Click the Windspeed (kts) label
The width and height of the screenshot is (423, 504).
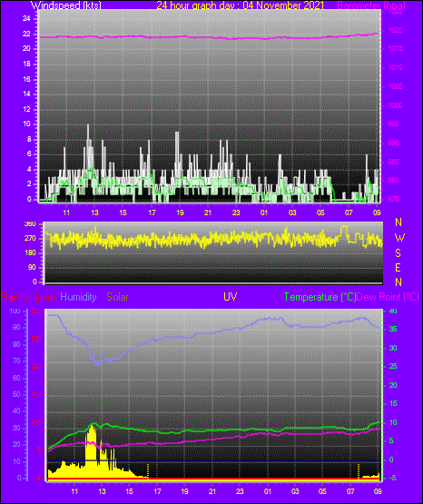click(x=66, y=5)
